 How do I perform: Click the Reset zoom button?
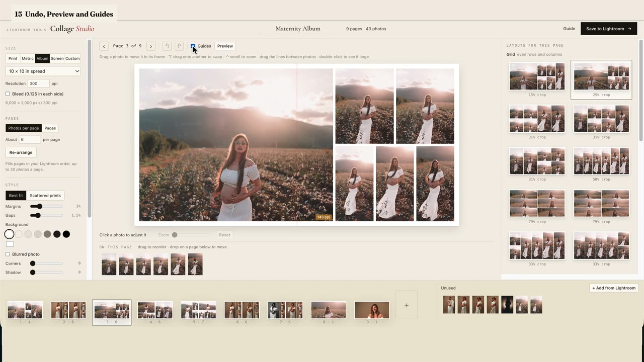click(x=224, y=235)
